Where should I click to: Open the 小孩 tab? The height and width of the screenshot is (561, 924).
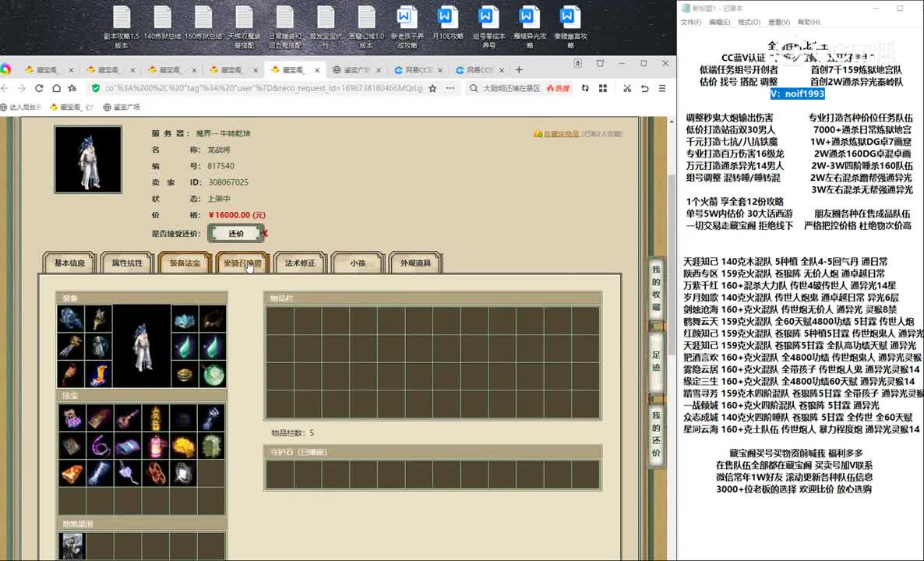(x=358, y=263)
